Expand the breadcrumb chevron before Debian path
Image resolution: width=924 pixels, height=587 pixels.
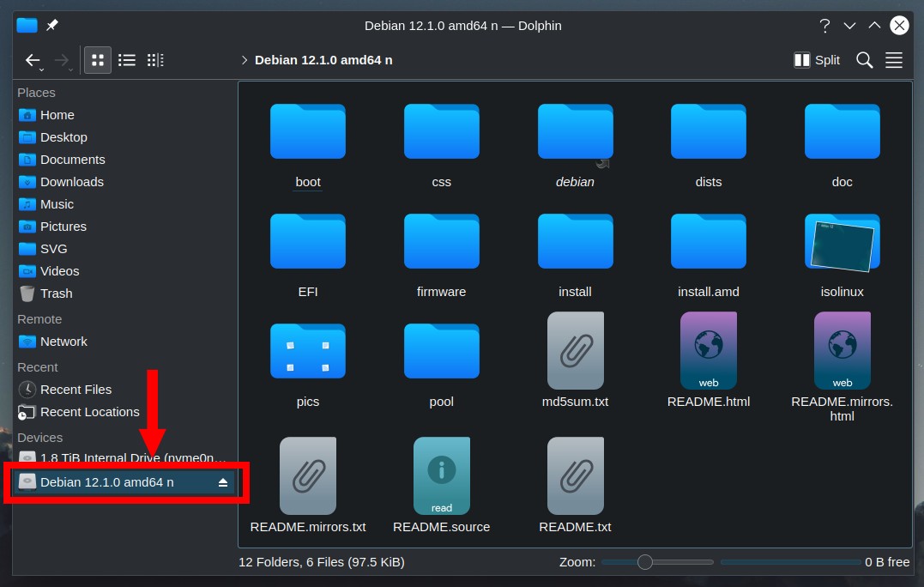pos(244,60)
